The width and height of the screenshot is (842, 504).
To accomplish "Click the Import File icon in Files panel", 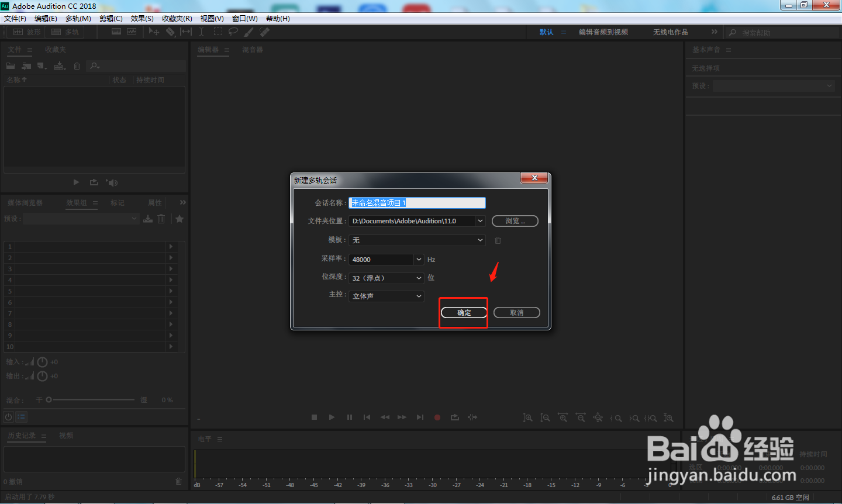I will [26, 66].
